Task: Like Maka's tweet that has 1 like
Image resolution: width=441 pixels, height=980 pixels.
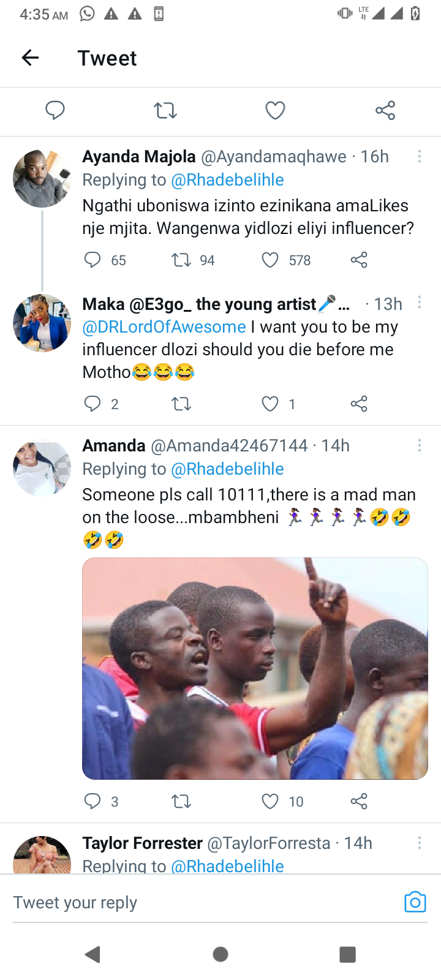Action: tap(270, 404)
